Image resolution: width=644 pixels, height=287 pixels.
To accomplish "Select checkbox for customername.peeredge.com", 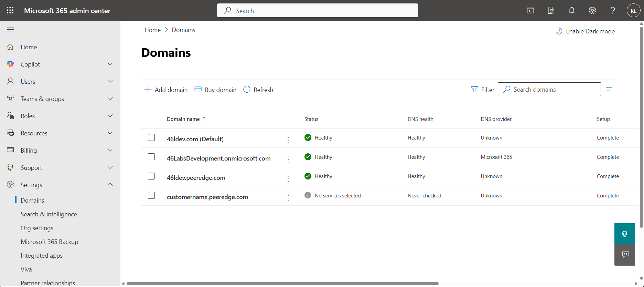I will [x=151, y=195].
